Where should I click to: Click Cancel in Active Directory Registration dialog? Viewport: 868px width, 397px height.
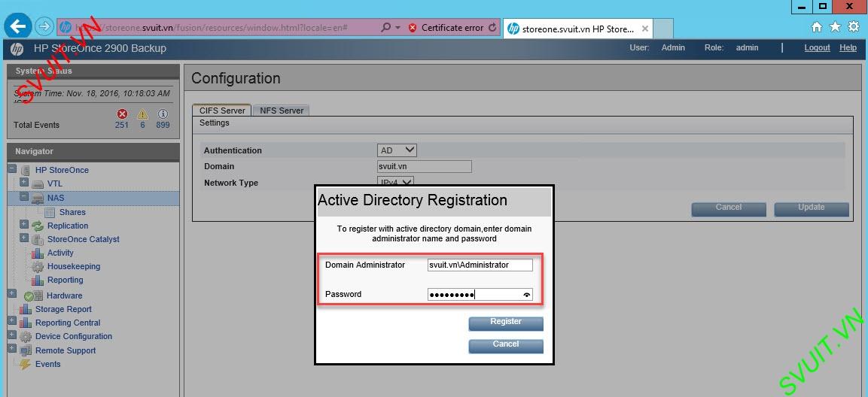[x=506, y=346]
